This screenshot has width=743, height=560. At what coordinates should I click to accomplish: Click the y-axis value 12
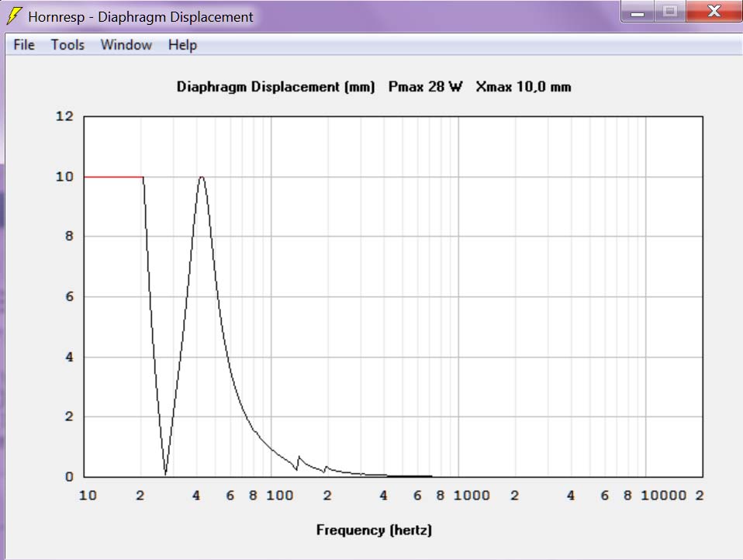[x=65, y=116]
